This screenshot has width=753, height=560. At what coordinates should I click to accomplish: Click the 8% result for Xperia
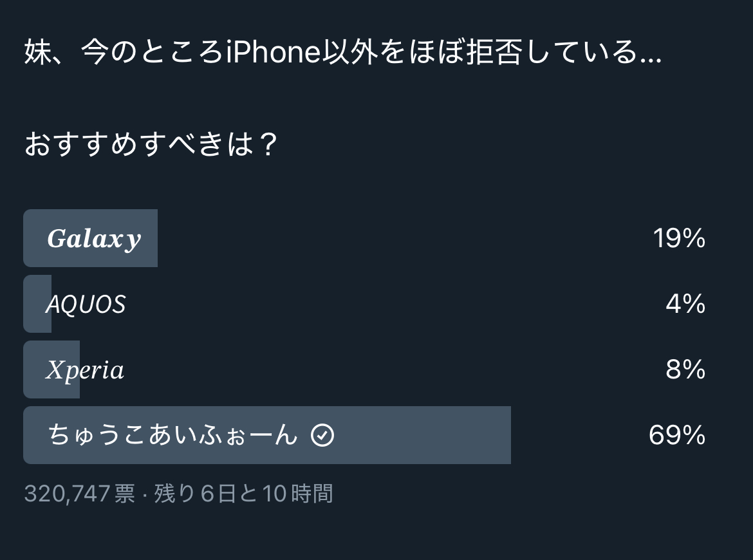(x=686, y=370)
